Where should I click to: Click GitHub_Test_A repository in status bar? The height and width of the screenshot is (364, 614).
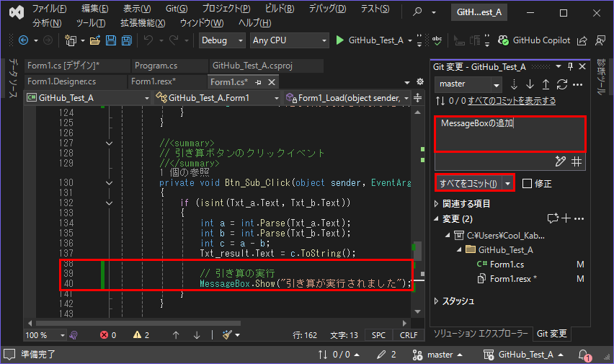pos(523,355)
